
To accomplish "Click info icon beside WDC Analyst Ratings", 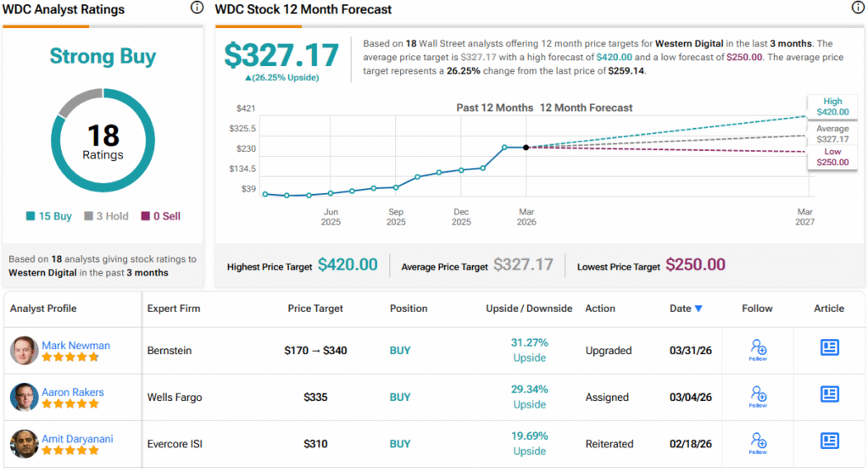I will click(x=197, y=8).
